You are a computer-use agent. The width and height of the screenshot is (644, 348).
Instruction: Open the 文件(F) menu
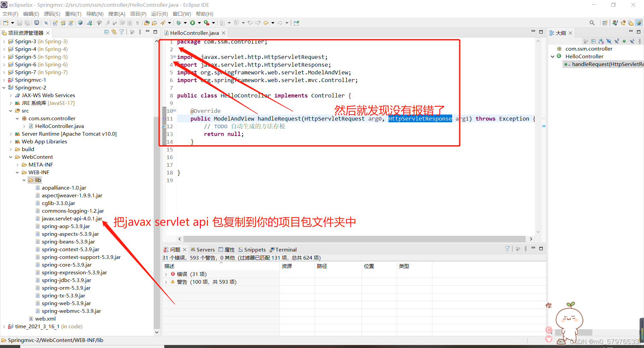coord(10,14)
